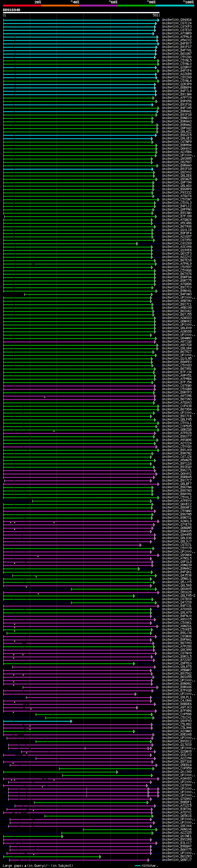Select the UniRef100_A7PTY9 label
197x868 pixels.
tap(177, 98)
